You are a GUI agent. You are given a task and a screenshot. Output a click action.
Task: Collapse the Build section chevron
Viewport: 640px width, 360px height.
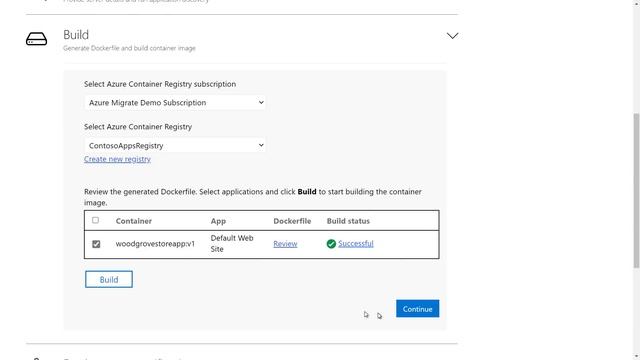coord(452,36)
